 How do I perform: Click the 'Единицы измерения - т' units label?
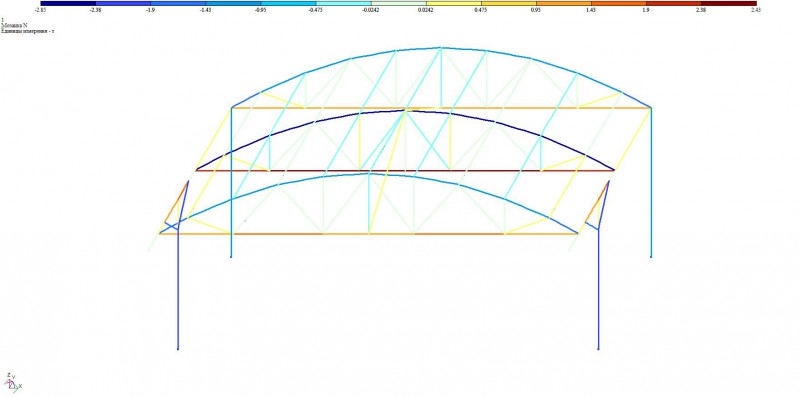tap(28, 31)
